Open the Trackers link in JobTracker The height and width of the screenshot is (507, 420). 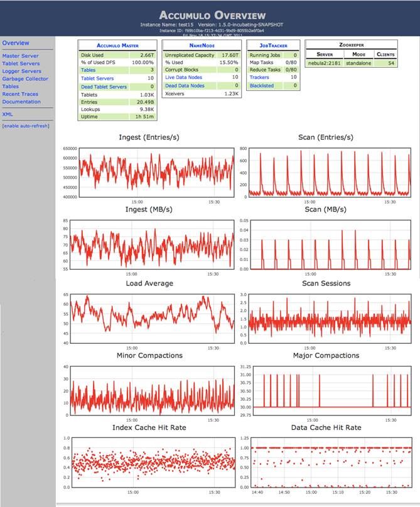259,77
